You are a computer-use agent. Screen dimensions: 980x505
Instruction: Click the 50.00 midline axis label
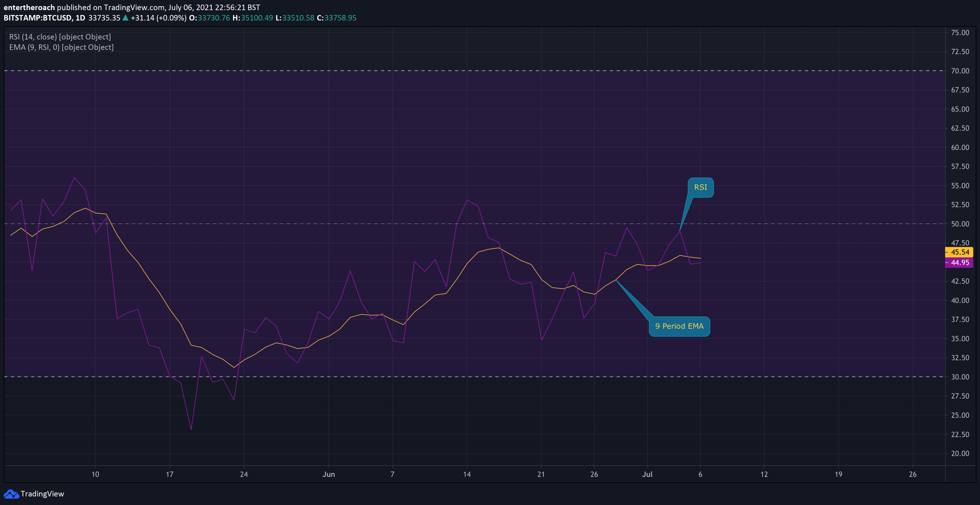pos(960,224)
